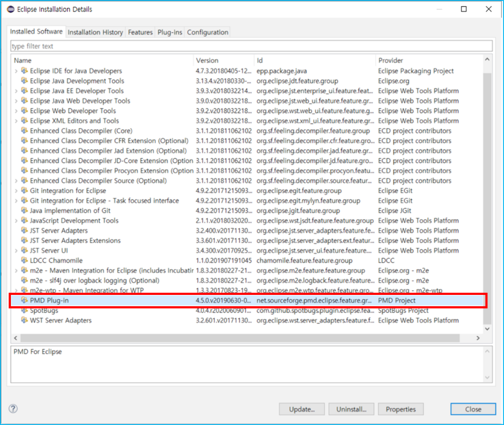This screenshot has height=425, width=504.
Task: Sort list by the Version column header
Action: point(224,60)
